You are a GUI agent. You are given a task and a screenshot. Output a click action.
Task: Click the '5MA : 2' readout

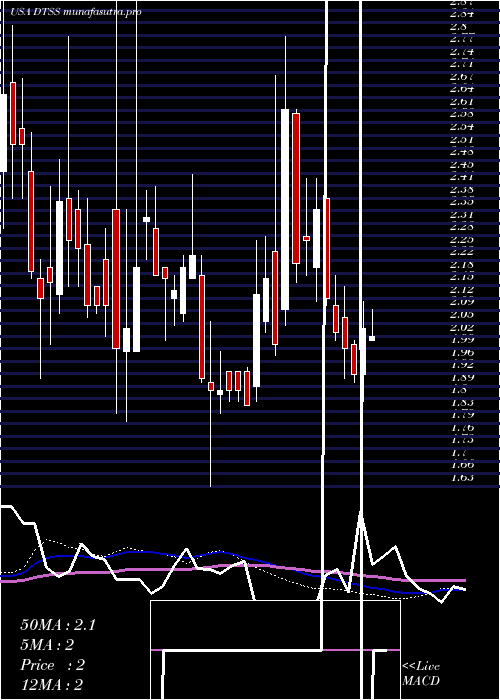pos(47,645)
